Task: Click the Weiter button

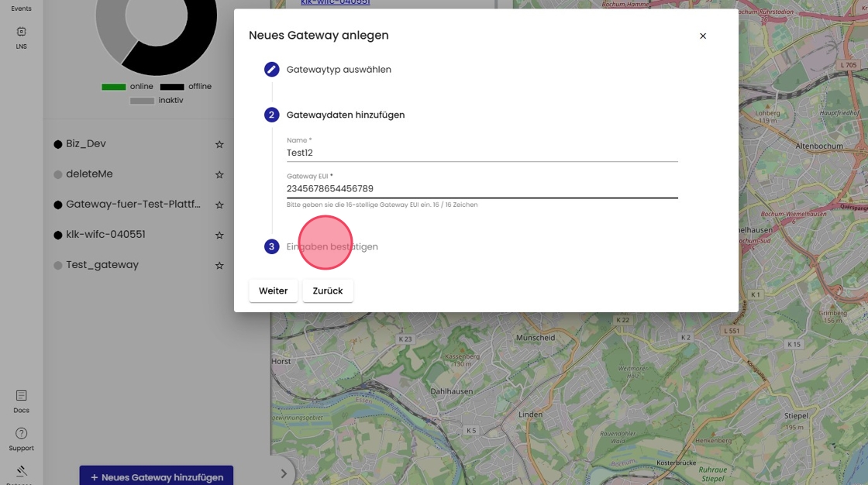Action: point(273,291)
